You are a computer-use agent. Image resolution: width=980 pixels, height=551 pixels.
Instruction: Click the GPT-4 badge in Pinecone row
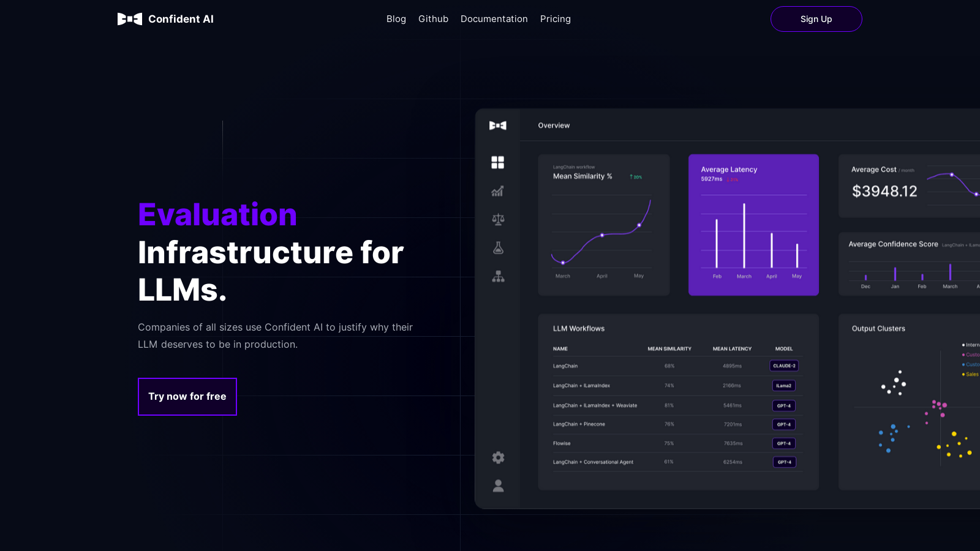tap(784, 424)
